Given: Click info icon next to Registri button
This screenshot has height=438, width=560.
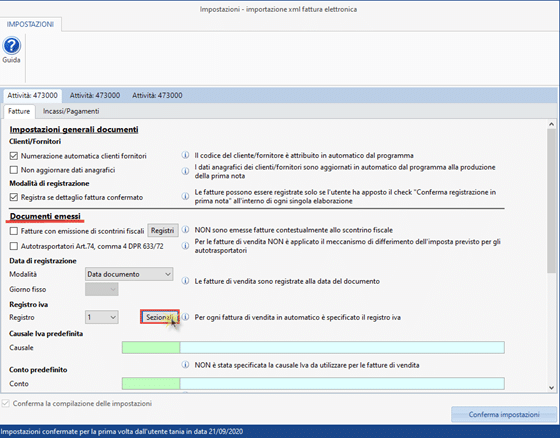Looking at the screenshot, I should pyautogui.click(x=185, y=230).
